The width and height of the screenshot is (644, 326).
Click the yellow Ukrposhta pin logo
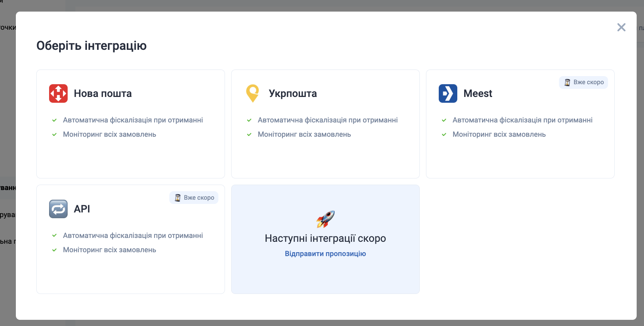[x=252, y=93]
